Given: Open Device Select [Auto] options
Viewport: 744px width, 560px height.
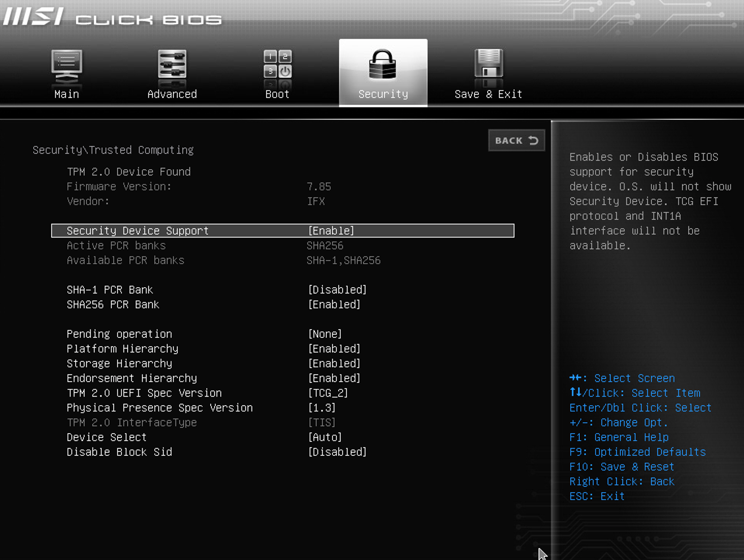Looking at the screenshot, I should (325, 437).
